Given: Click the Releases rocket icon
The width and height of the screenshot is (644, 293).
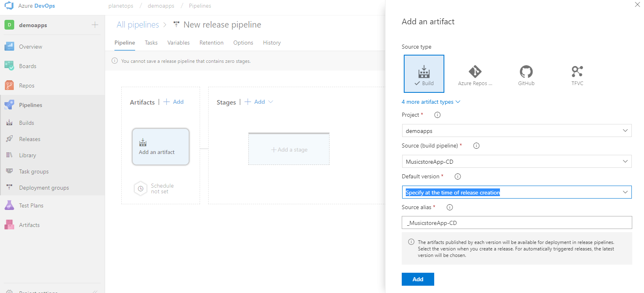Looking at the screenshot, I should [9, 139].
